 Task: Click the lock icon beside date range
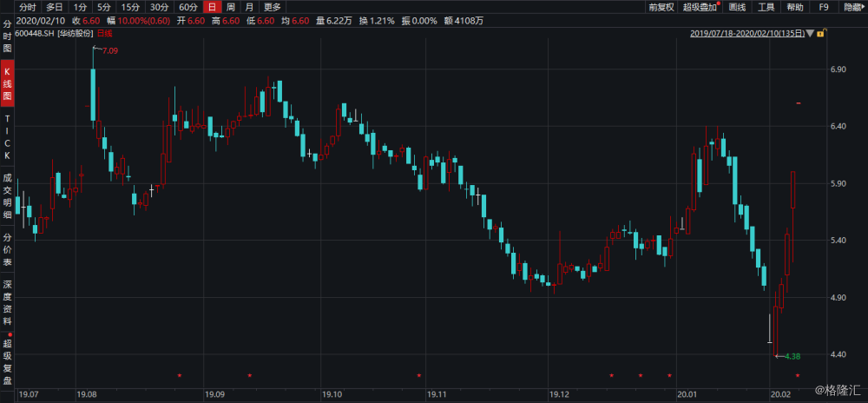click(x=819, y=33)
